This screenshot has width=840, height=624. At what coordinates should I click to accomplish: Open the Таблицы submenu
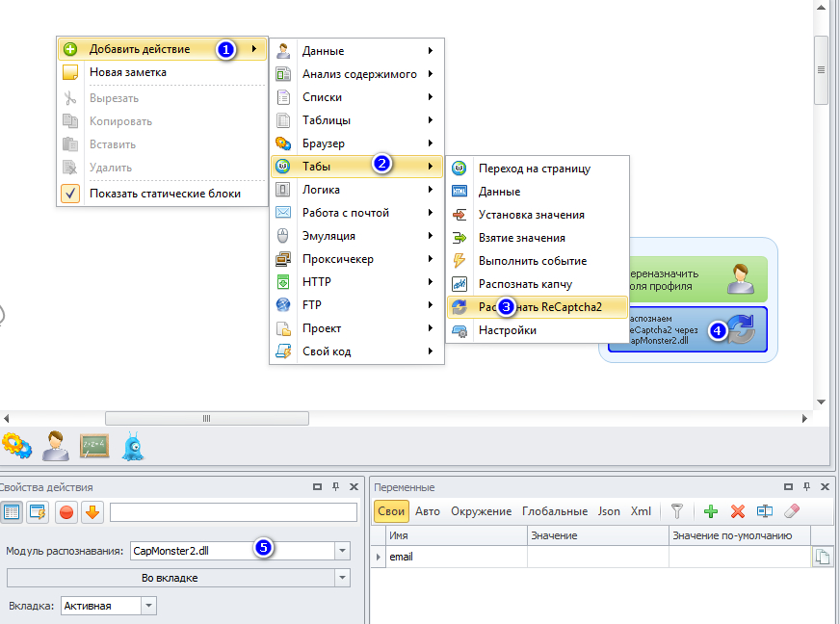pyautogui.click(x=356, y=120)
